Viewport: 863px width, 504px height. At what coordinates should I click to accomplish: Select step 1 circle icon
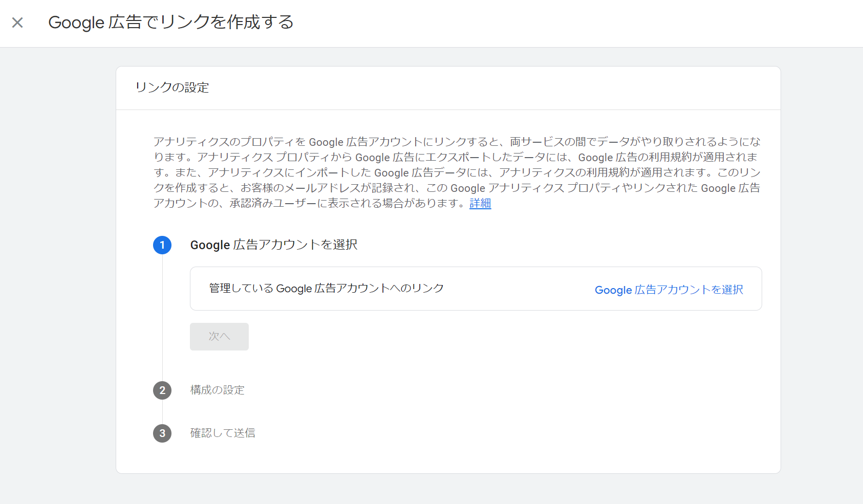pos(162,245)
